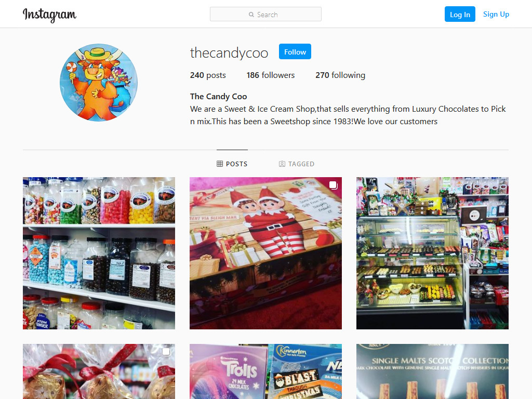Open the Trolls advent calendar post
Image resolution: width=532 pixels, height=399 pixels.
(x=265, y=371)
